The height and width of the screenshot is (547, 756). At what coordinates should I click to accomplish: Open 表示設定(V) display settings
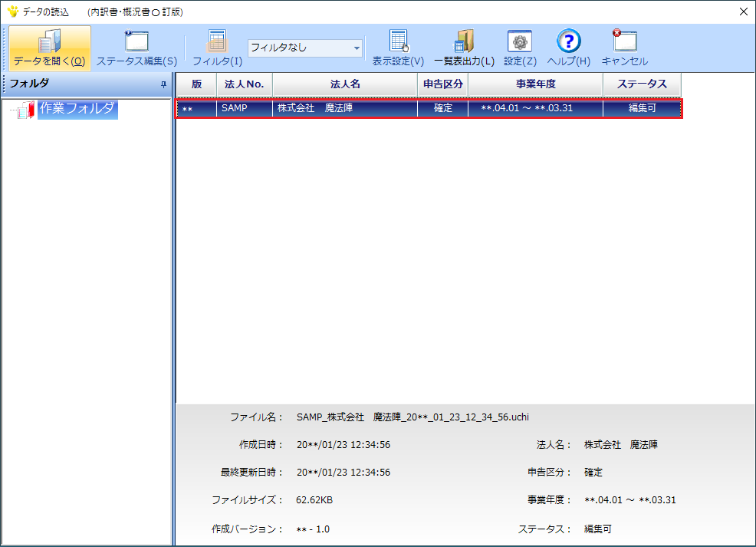point(398,48)
